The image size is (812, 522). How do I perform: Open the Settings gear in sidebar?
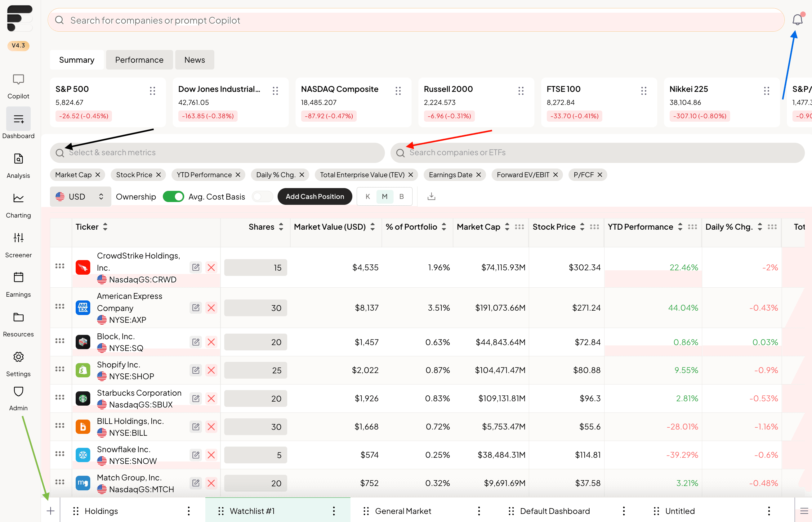[x=18, y=364]
